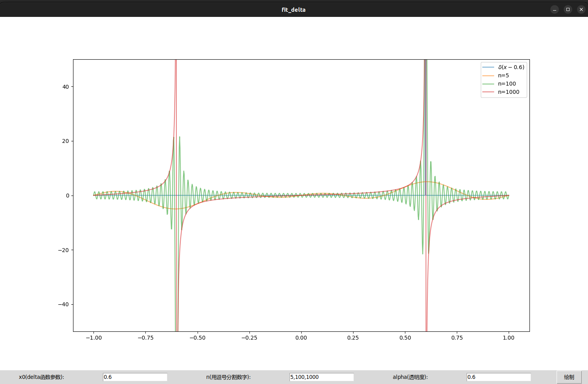The image size is (588, 384).
Task: Minimize the fit_delta window
Action: (x=555, y=9)
